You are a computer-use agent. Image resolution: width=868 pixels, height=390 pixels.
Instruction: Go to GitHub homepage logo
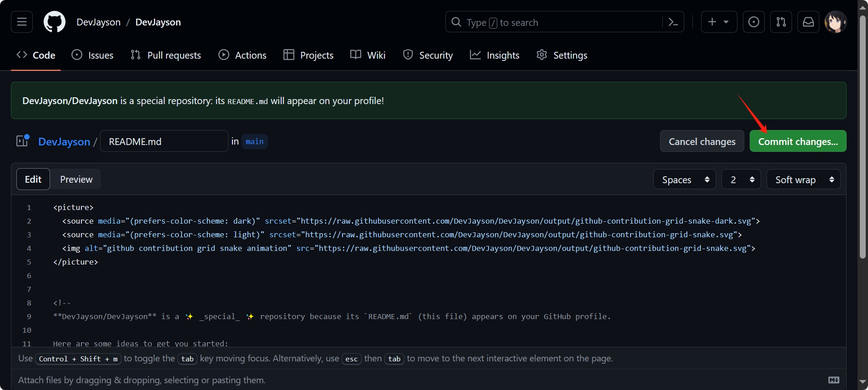(x=55, y=22)
